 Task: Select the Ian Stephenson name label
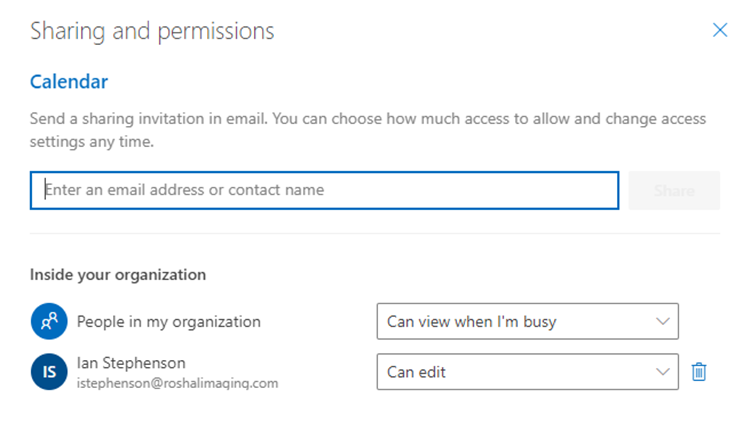pyautogui.click(x=131, y=363)
